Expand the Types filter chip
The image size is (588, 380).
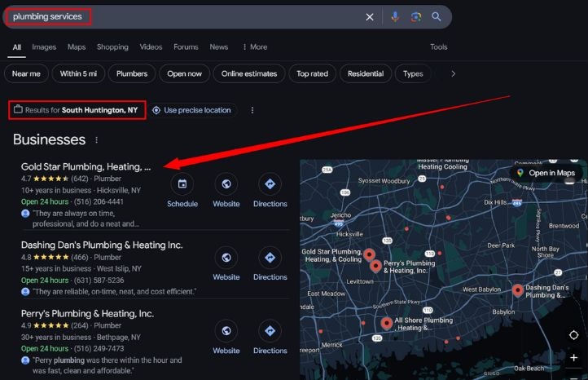(413, 73)
